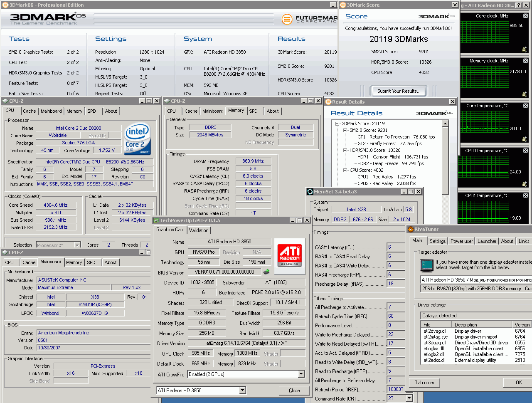Click the Close button in GPU-Z

coord(294,391)
